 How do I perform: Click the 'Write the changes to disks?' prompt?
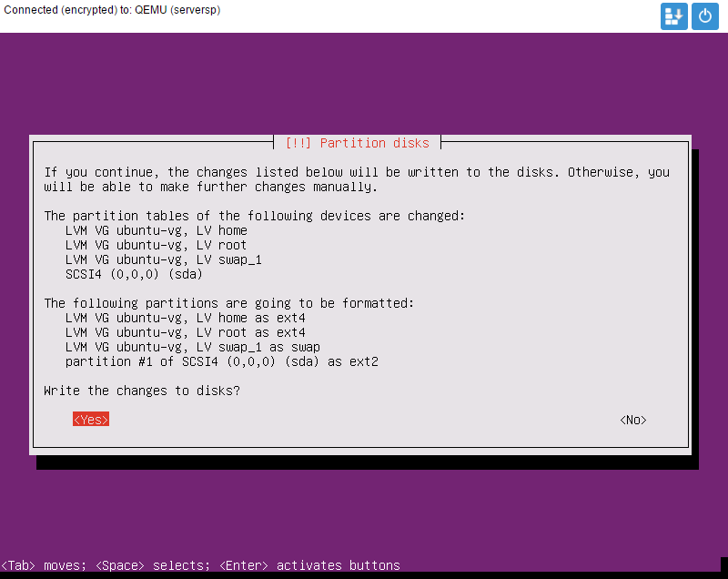[142, 391]
